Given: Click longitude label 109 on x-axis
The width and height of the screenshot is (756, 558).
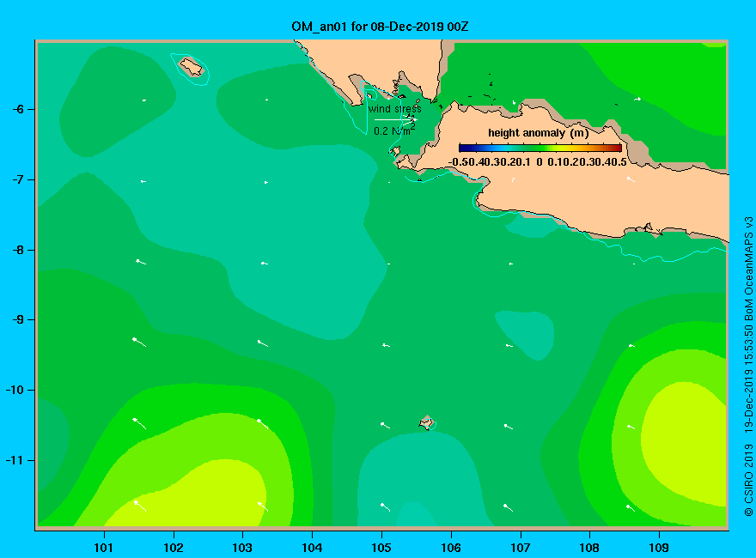Looking at the screenshot, I should 659,548.
